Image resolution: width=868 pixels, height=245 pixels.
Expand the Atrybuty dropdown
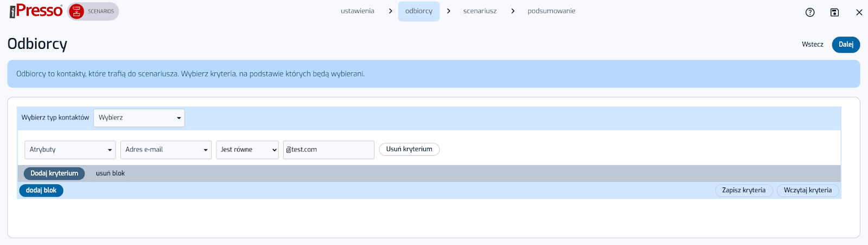click(x=70, y=150)
